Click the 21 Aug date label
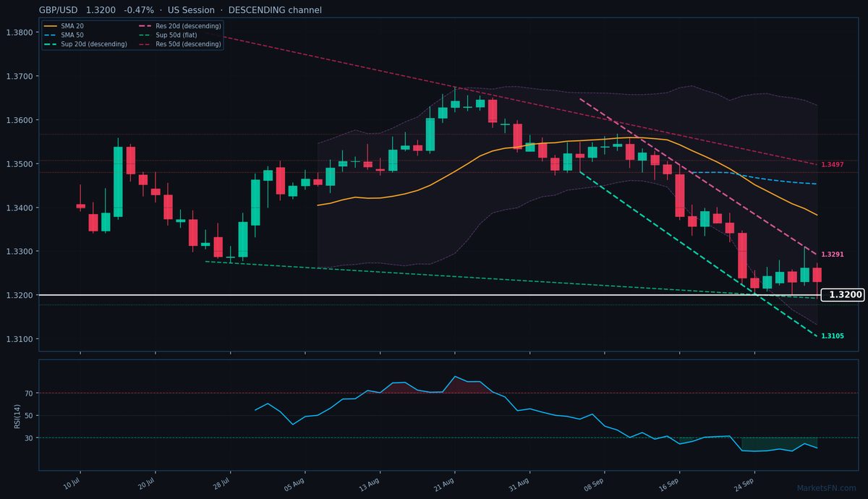This screenshot has height=499, width=868. [446, 483]
